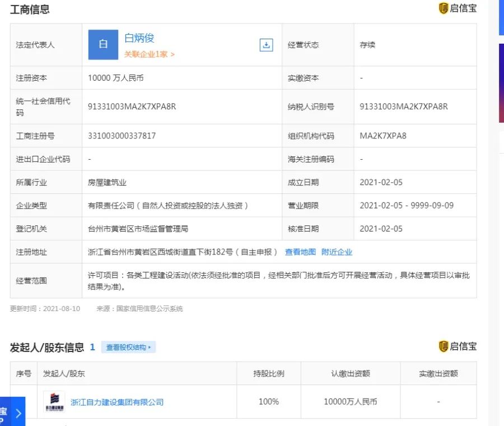Select registration authority 台州市黄岩区市场监督管理局
Viewport: 504px width, 426px height.
coord(138,229)
